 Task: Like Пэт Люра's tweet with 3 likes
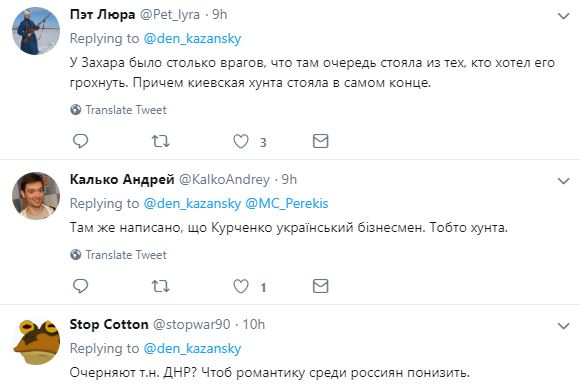coord(241,141)
